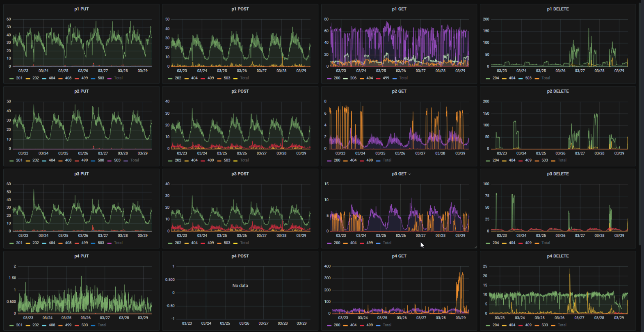Open the p2 PUT panel title menu

pos(81,91)
